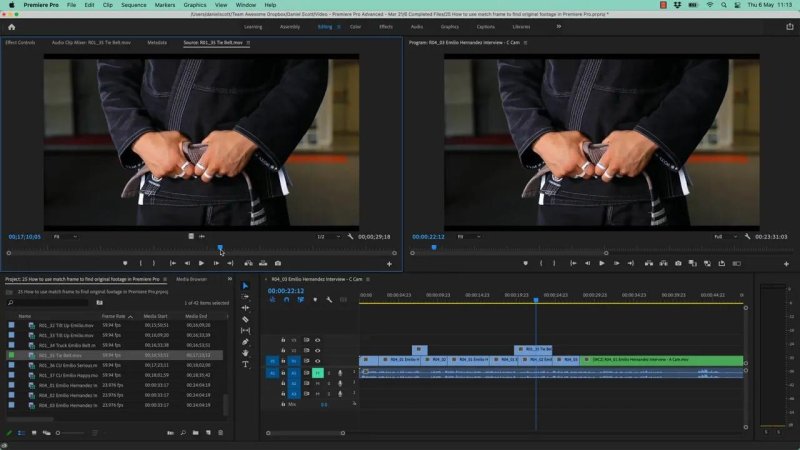Image resolution: width=800 pixels, height=450 pixels.
Task: Mark In point in Source monitor
Action: pyautogui.click(x=141, y=263)
